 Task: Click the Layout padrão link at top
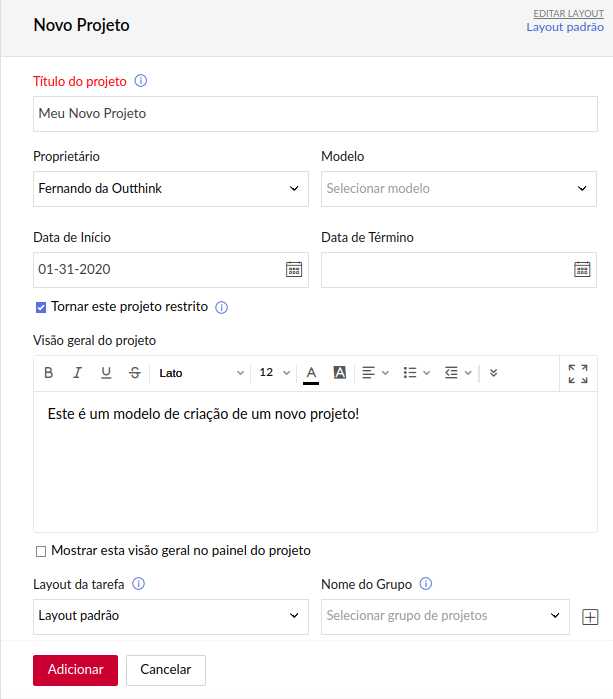click(565, 27)
